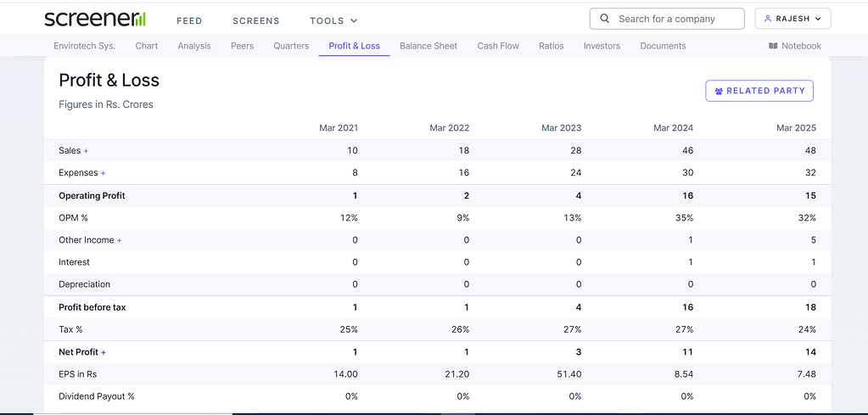
Task: Switch to the Cash Flow tab
Action: click(x=498, y=46)
